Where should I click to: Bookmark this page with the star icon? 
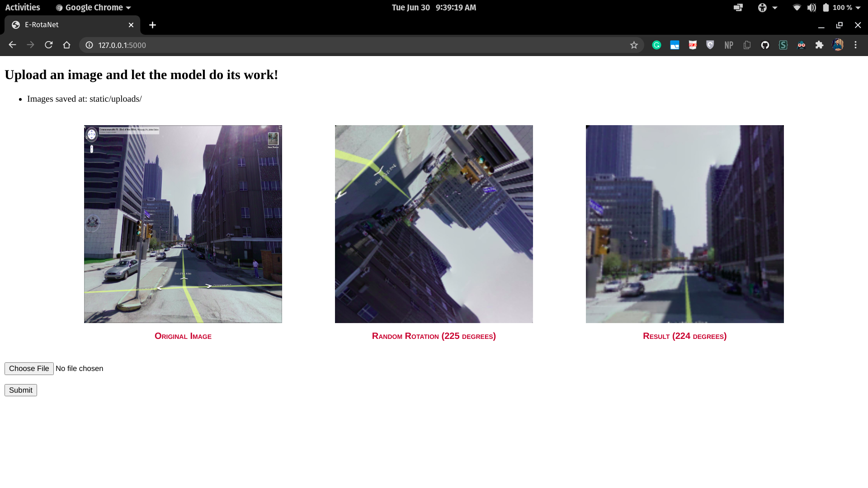[x=634, y=45]
